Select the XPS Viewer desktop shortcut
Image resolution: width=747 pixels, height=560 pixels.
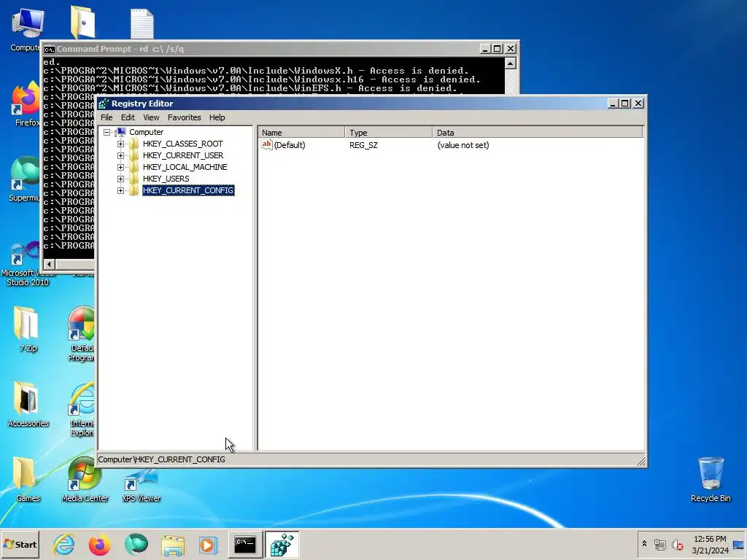click(141, 483)
